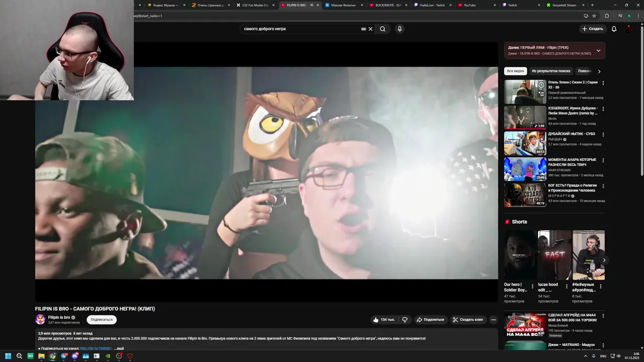Click the Создать клип button
Image resolution: width=644 pixels, height=362 pixels.
point(467,320)
